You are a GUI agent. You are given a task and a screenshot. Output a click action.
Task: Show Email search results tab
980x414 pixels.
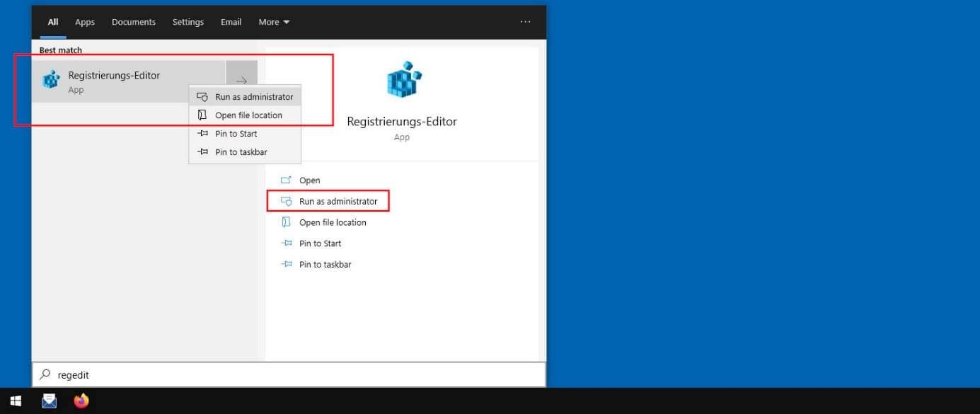pyautogui.click(x=231, y=22)
